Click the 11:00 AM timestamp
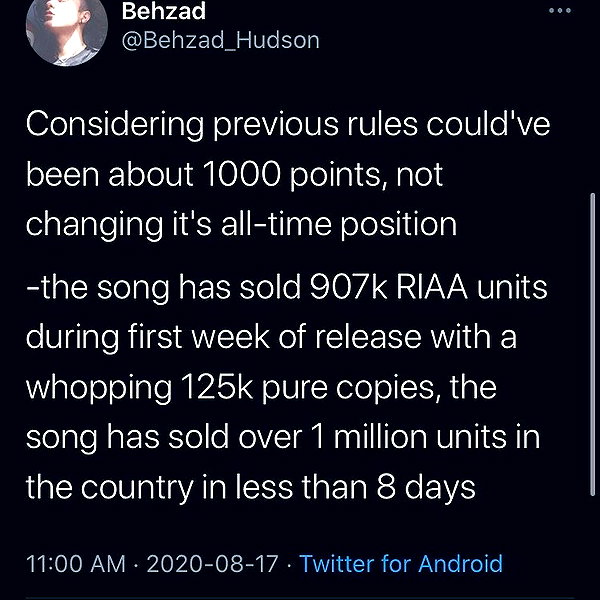Viewport: 600px width, 600px height. point(76,564)
